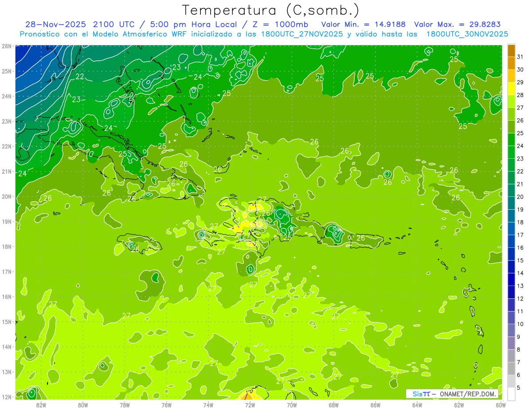Screen dimensions: 532x411
Task: Click the 14N latitude axis label
Action: click(x=6, y=347)
